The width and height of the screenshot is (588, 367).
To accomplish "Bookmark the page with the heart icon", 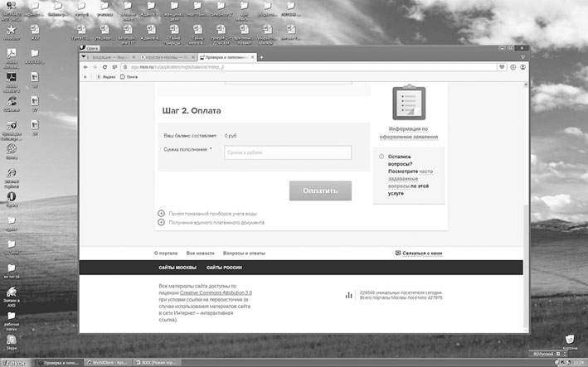I will pyautogui.click(x=502, y=67).
